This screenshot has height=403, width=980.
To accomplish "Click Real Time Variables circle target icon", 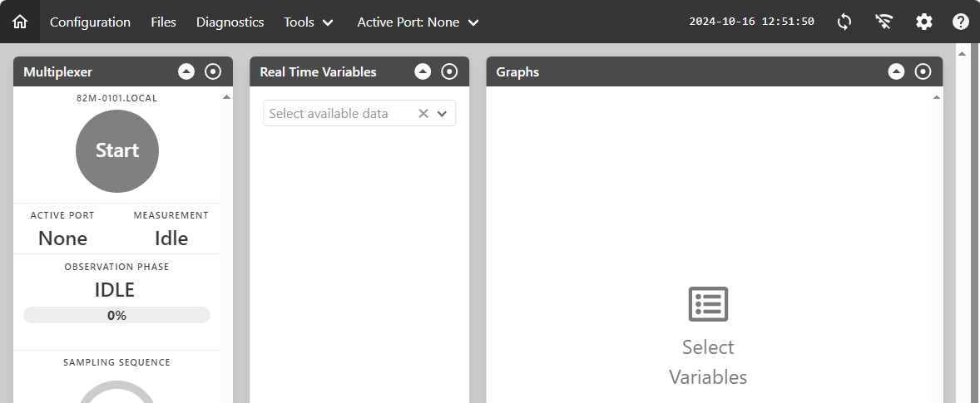I will 449,71.
